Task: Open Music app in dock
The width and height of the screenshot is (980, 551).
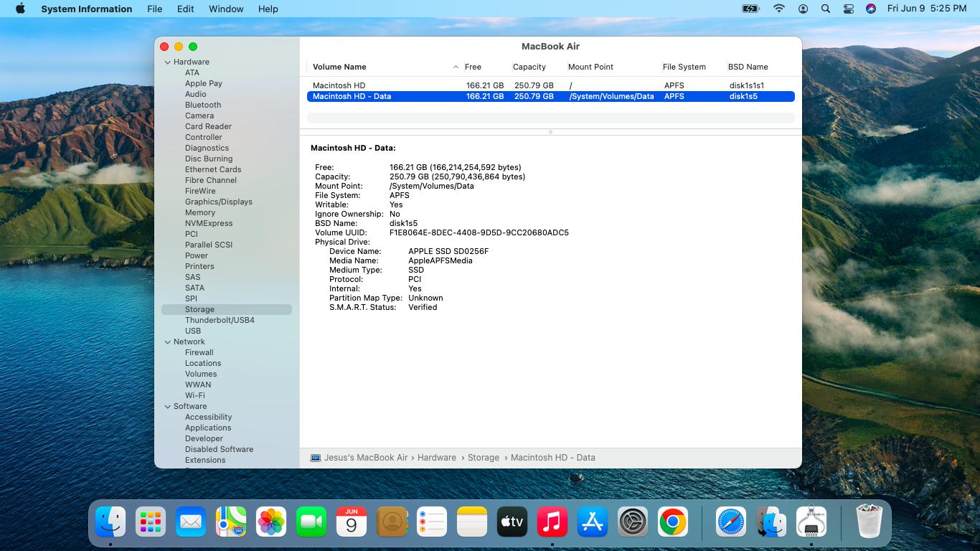Action: pyautogui.click(x=552, y=522)
